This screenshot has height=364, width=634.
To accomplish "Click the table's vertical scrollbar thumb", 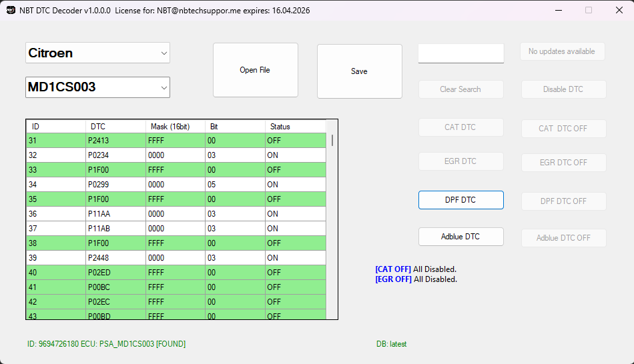I will (x=332, y=140).
